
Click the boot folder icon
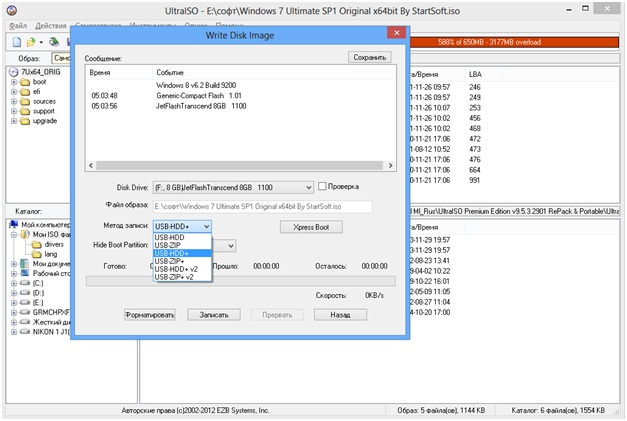coord(25,82)
